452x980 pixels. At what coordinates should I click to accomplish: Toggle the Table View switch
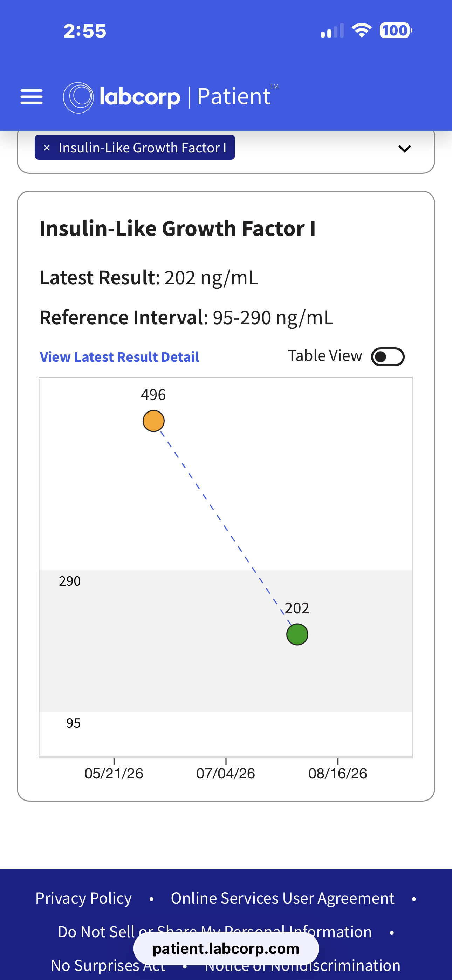pyautogui.click(x=388, y=357)
